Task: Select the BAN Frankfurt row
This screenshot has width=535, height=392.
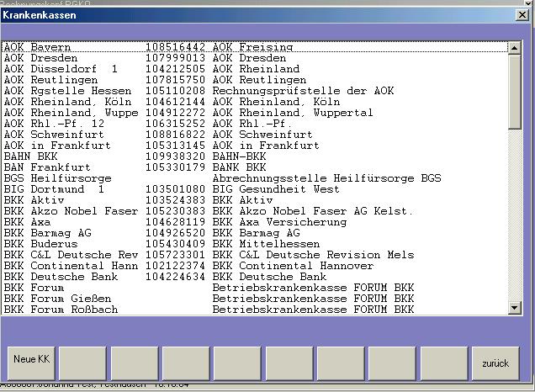Action: (255, 167)
